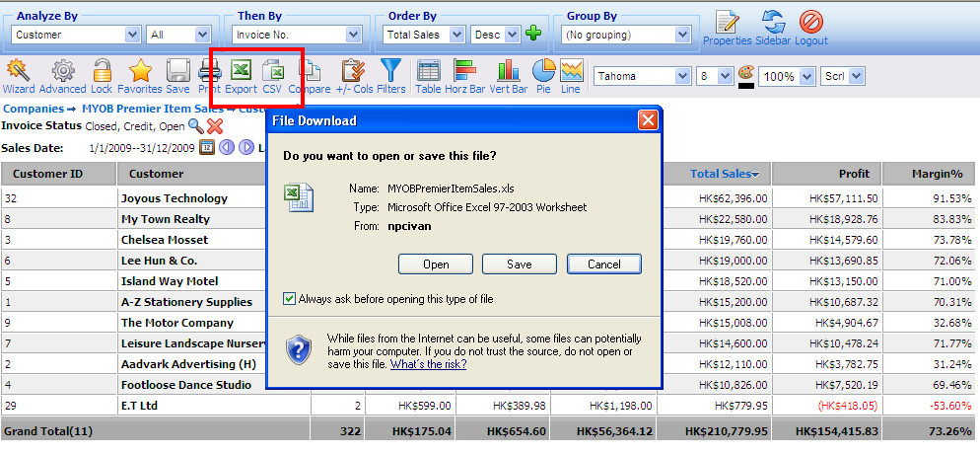Image resolution: width=980 pixels, height=454 pixels.
Task: Open the +/- Cols tool
Action: 354,76
